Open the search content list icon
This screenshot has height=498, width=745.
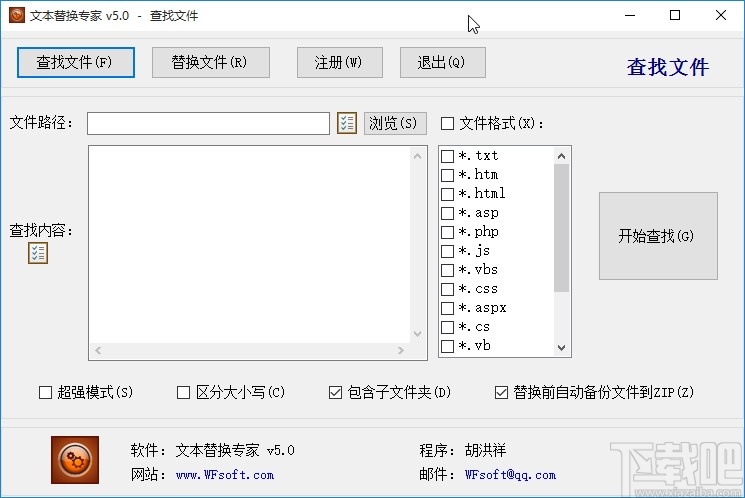click(x=38, y=253)
